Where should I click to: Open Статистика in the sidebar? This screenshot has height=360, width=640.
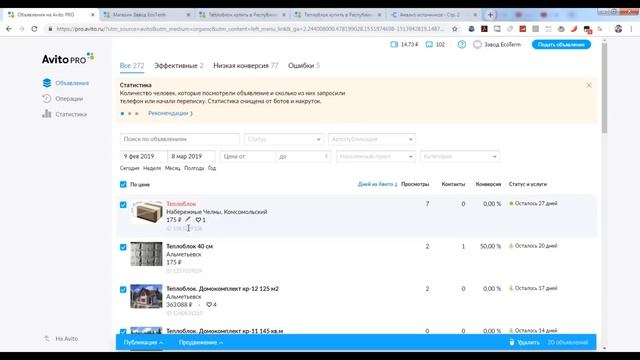64,114
